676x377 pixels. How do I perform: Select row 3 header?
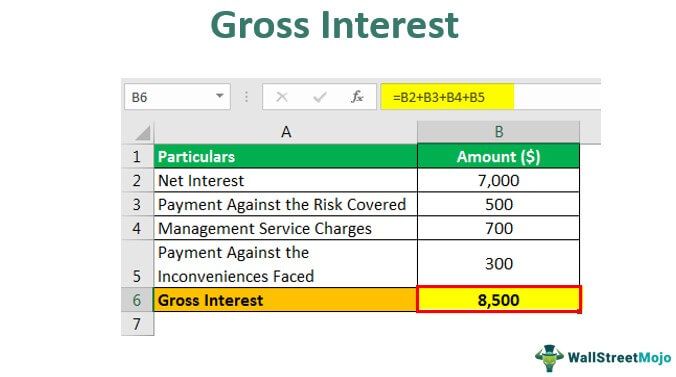[x=138, y=204]
